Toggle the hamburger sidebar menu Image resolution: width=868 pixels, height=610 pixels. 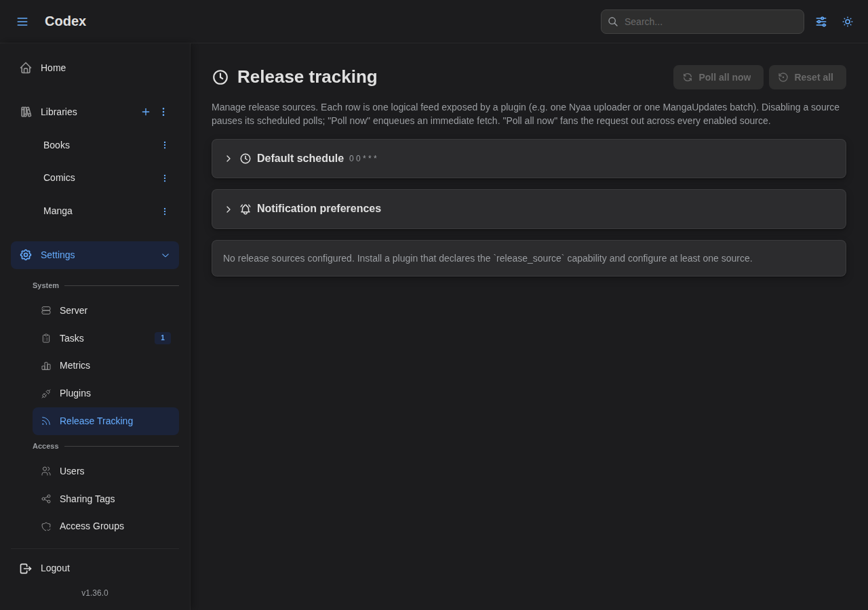pyautogui.click(x=22, y=22)
